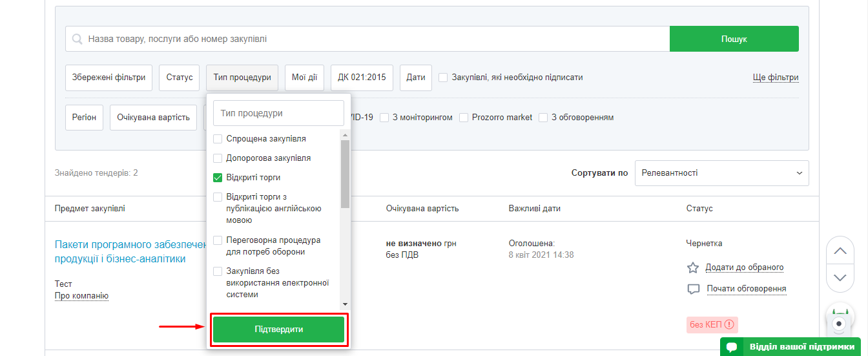868x356 pixels.
Task: Click the procedure list scrollbar thumb
Action: click(345, 173)
